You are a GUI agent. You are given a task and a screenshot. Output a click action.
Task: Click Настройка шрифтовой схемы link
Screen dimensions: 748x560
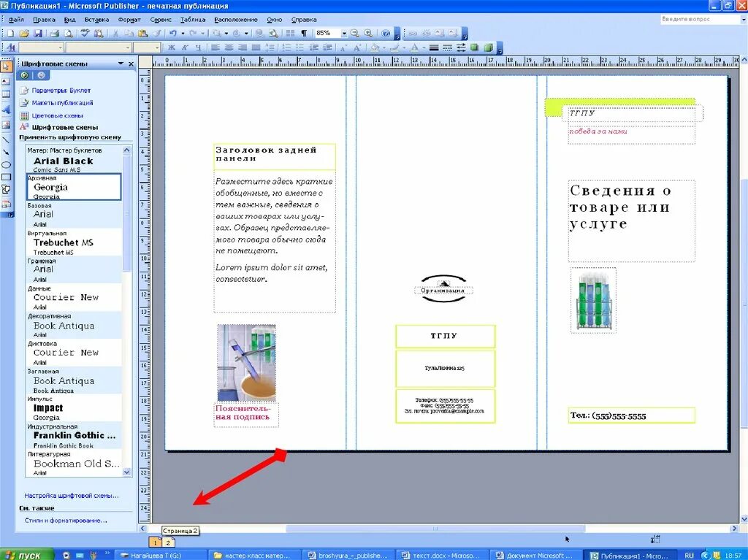[72, 496]
